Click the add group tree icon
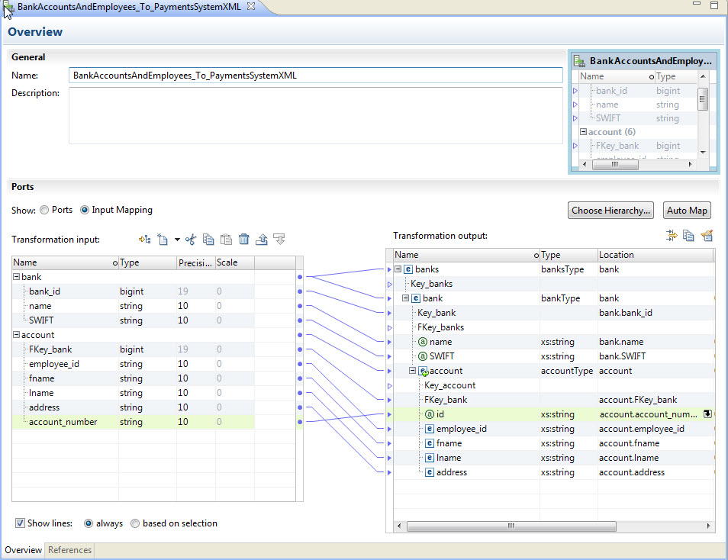The height and width of the screenshot is (560, 728). pyautogui.click(x=143, y=240)
